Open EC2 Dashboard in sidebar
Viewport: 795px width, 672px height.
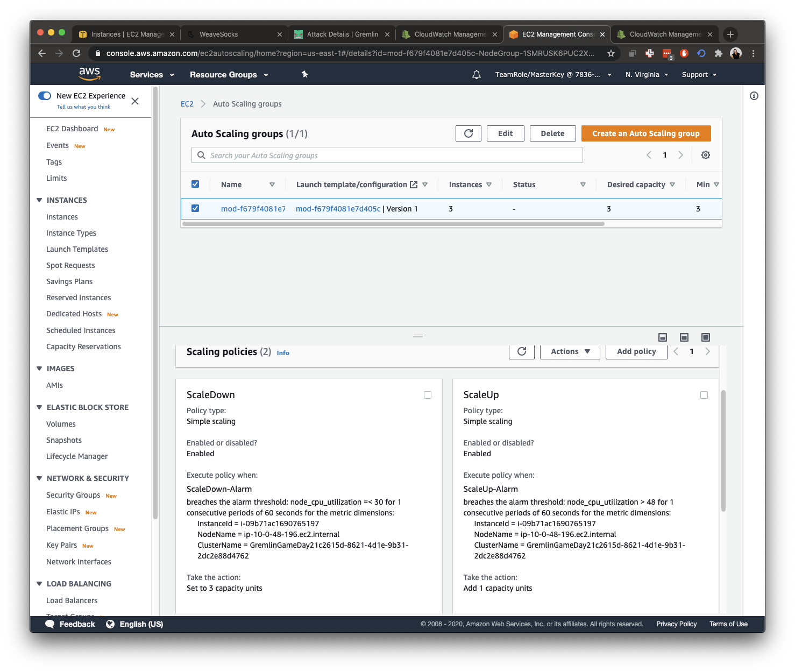72,129
